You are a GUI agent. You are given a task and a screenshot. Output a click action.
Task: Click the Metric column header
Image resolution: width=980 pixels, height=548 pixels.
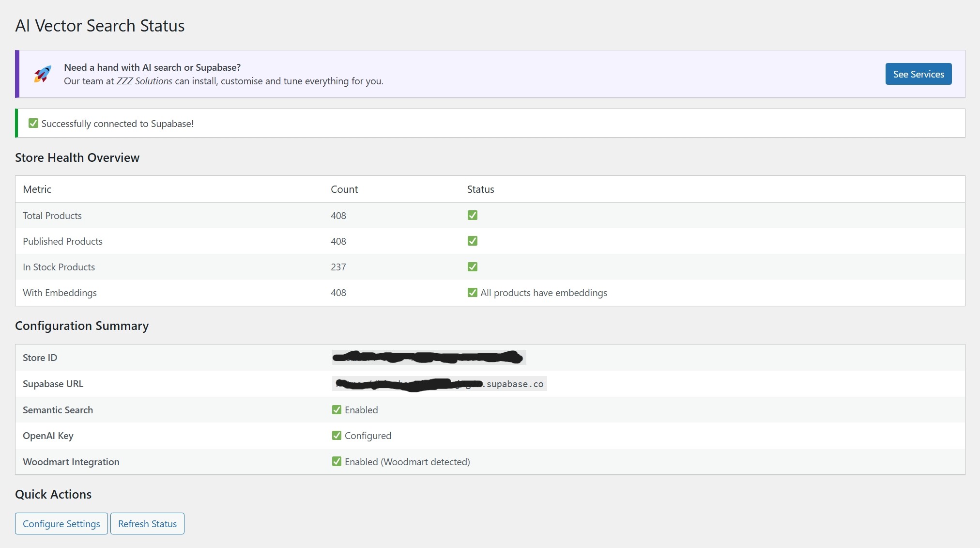(x=37, y=189)
